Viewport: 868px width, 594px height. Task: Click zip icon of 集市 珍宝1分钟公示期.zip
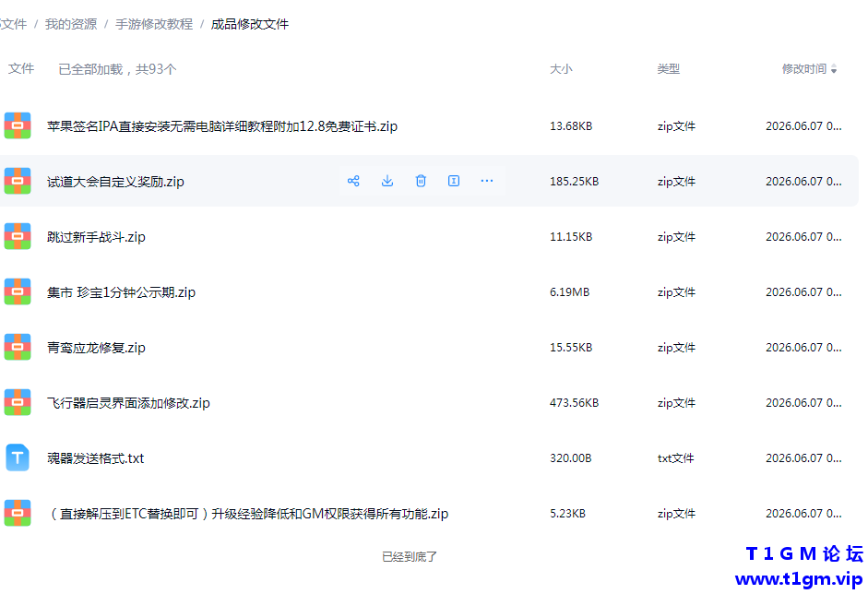[x=18, y=291]
